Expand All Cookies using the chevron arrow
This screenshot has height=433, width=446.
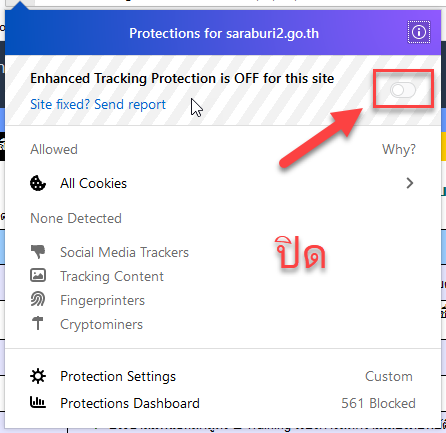(410, 183)
